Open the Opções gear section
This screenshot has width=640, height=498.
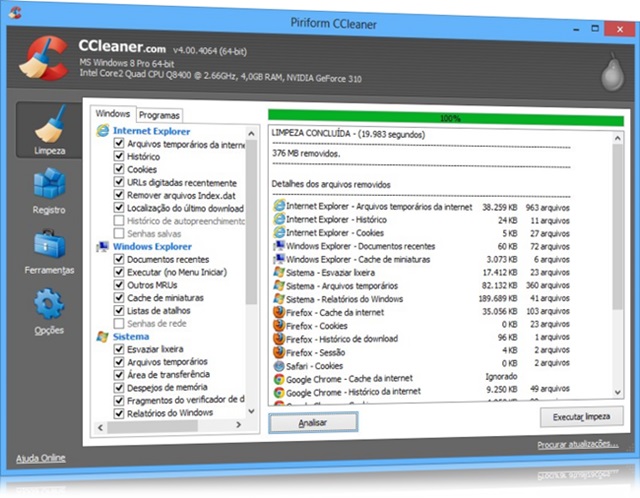click(x=49, y=312)
